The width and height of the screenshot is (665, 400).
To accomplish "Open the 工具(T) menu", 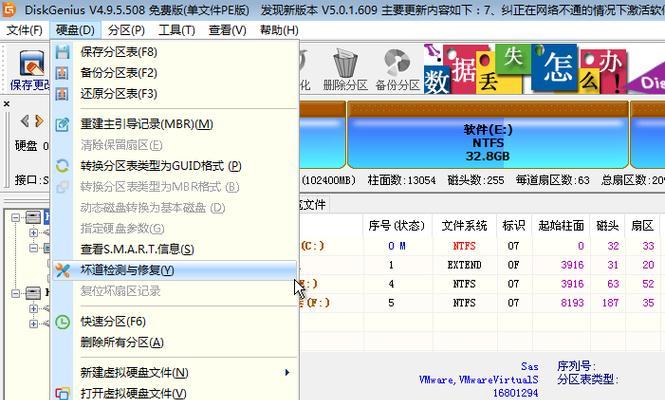I will 176,30.
